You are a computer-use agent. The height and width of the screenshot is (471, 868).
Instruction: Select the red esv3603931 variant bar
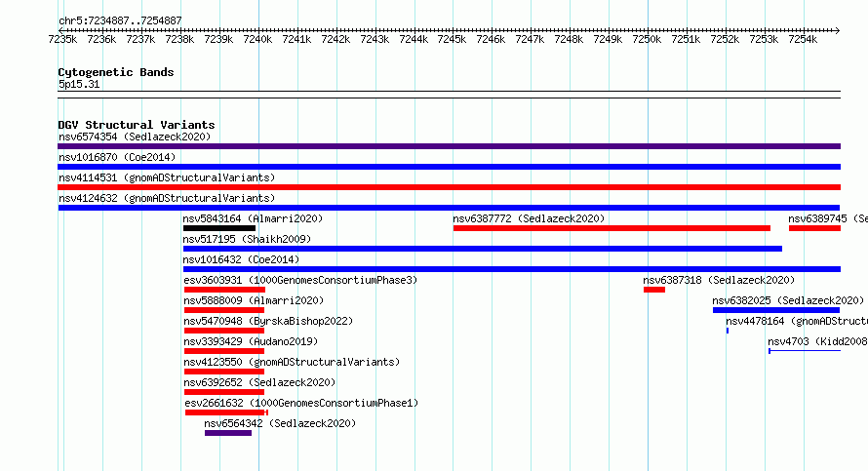tap(224, 290)
